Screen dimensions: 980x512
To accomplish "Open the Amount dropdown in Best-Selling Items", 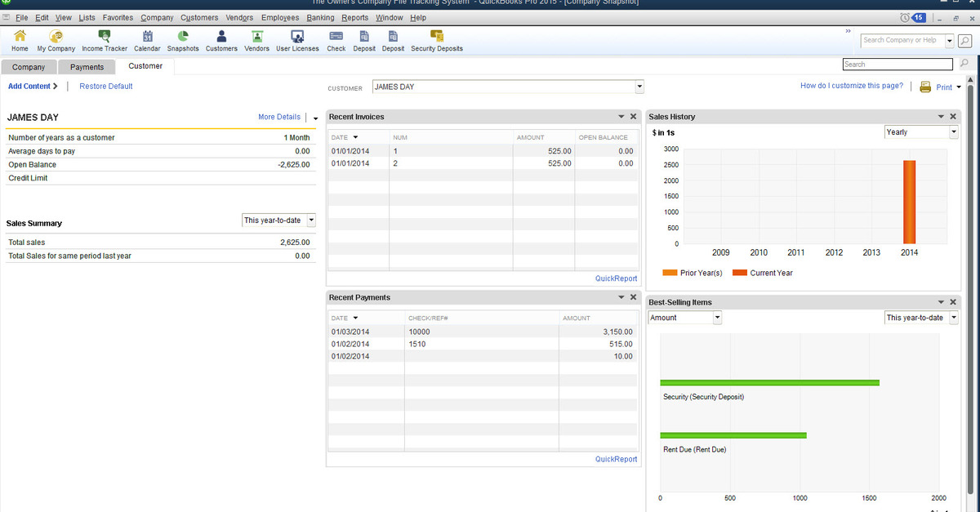I will click(717, 318).
